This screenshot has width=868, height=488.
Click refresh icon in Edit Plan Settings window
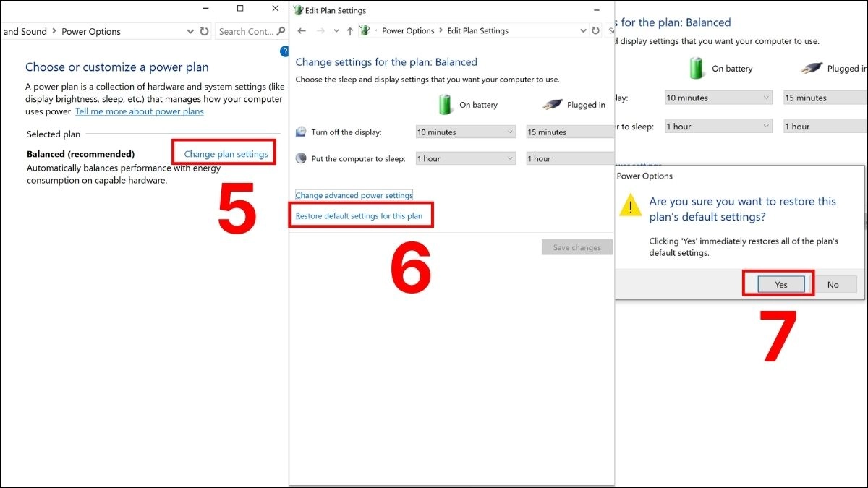tap(595, 31)
